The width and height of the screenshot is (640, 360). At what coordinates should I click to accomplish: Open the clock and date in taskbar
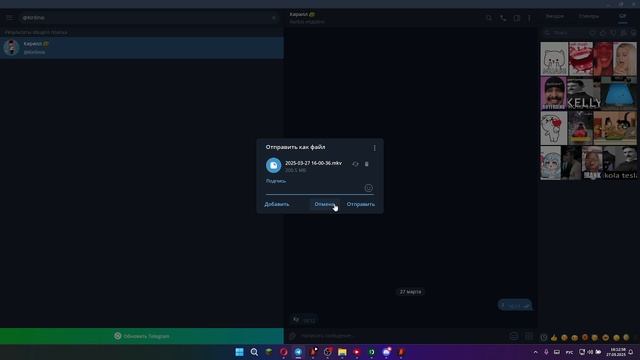point(616,352)
